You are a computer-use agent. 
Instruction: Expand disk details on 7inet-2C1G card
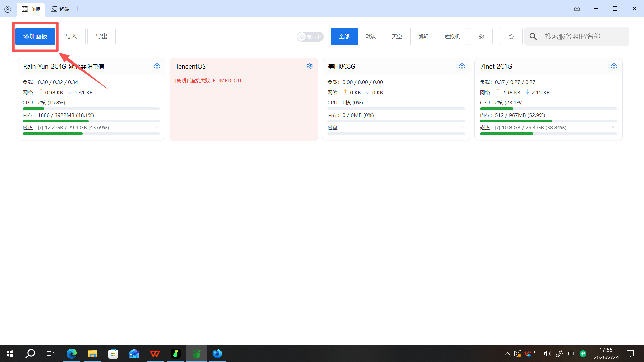(614, 128)
